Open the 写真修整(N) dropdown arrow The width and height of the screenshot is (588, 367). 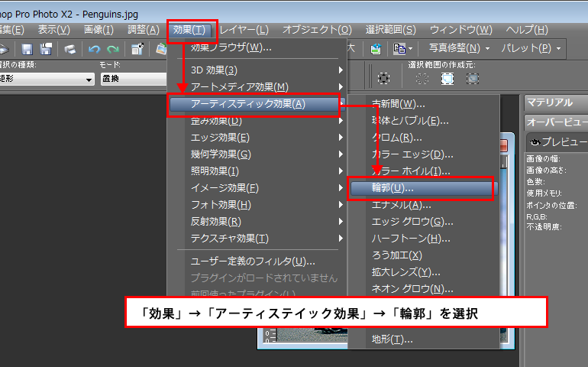[x=487, y=49]
